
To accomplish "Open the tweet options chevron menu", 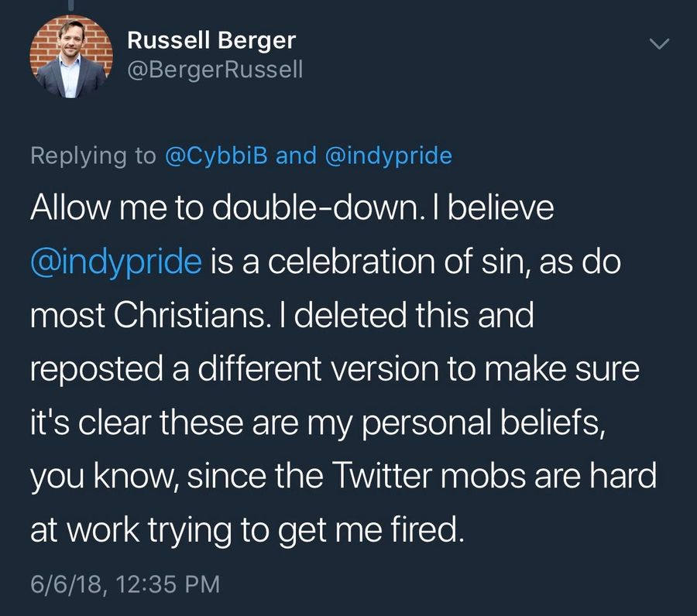I will coord(658,46).
